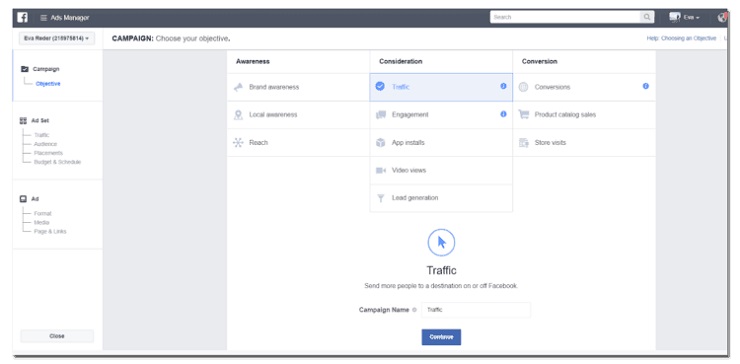Click the Campaign Name info icon
Image resolution: width=740 pixels, height=364 pixels.
click(x=414, y=310)
